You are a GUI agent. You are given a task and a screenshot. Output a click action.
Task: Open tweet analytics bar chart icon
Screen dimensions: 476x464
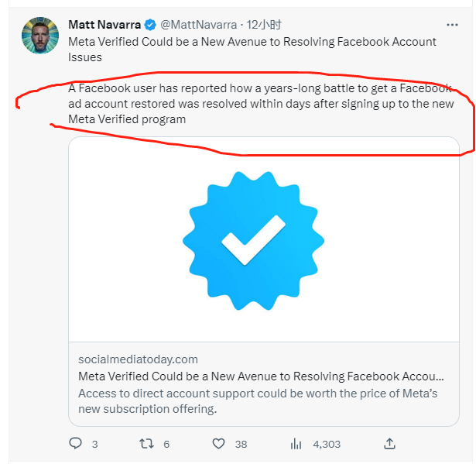coord(295,444)
